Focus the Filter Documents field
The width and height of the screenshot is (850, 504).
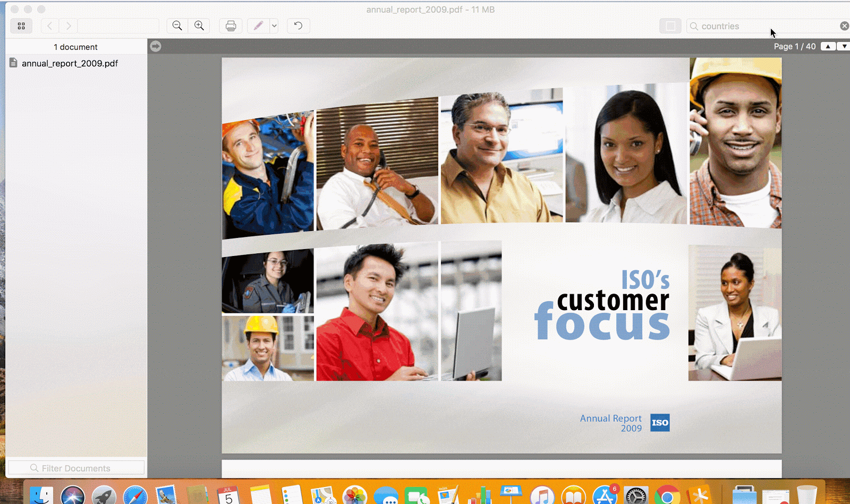(76, 468)
